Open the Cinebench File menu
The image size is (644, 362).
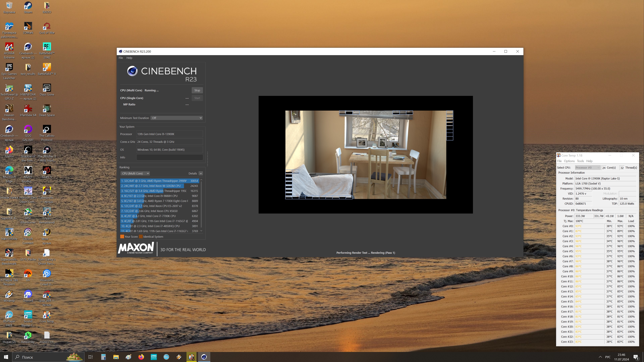pos(121,58)
